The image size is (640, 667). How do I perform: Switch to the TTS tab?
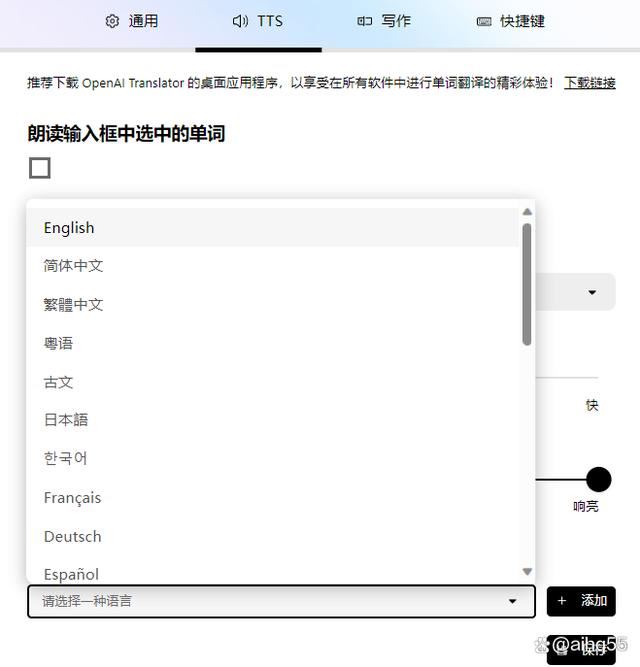coord(258,21)
